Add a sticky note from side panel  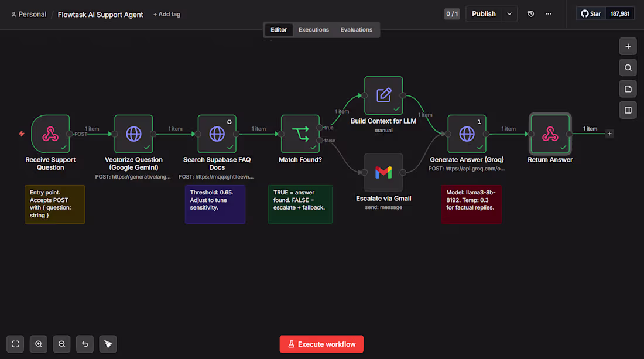click(628, 88)
